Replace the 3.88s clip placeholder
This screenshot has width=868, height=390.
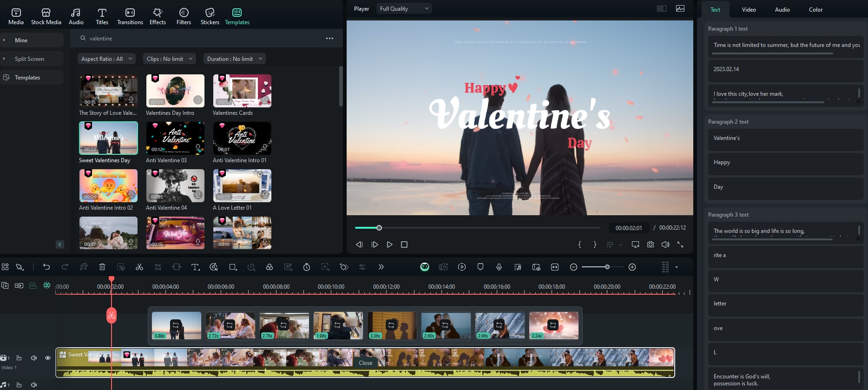(176, 325)
